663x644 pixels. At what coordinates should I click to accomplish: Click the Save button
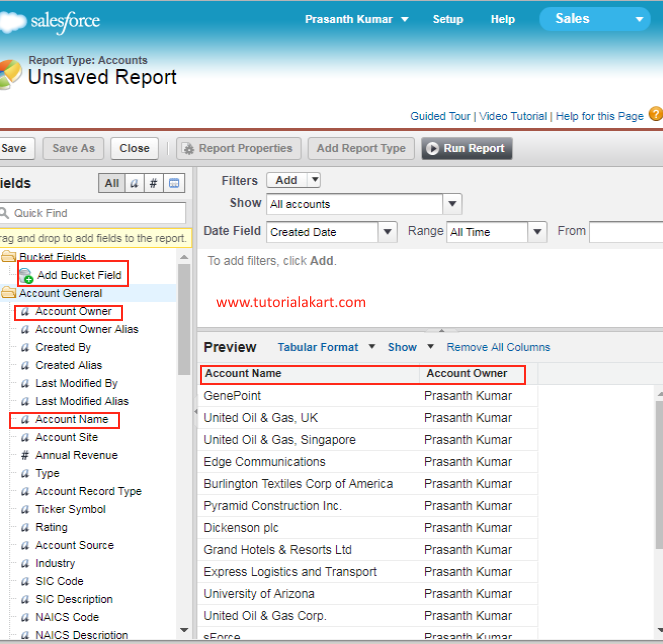point(15,148)
